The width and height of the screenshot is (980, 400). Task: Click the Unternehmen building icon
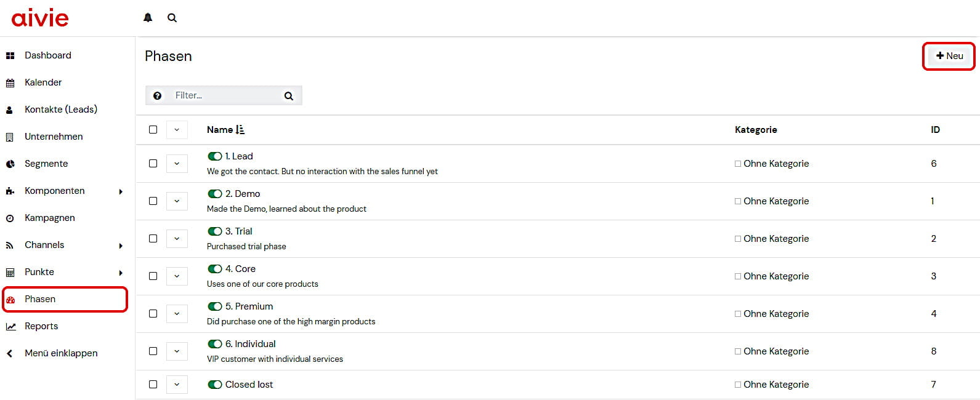coord(10,137)
